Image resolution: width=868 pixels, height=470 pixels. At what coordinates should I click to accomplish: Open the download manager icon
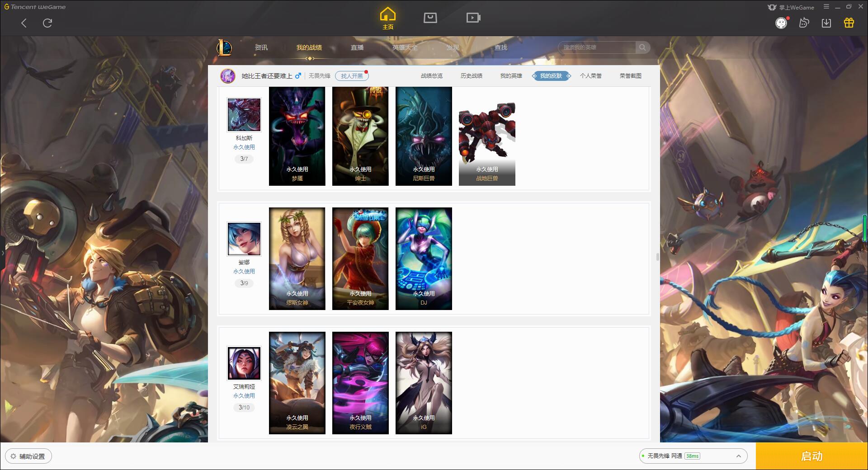pos(826,23)
